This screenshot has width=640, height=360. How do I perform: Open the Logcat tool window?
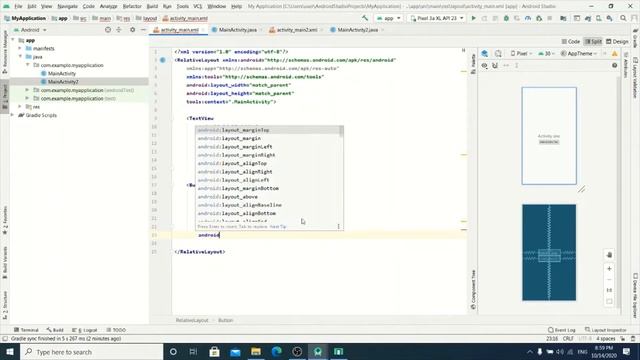[x=85, y=330]
